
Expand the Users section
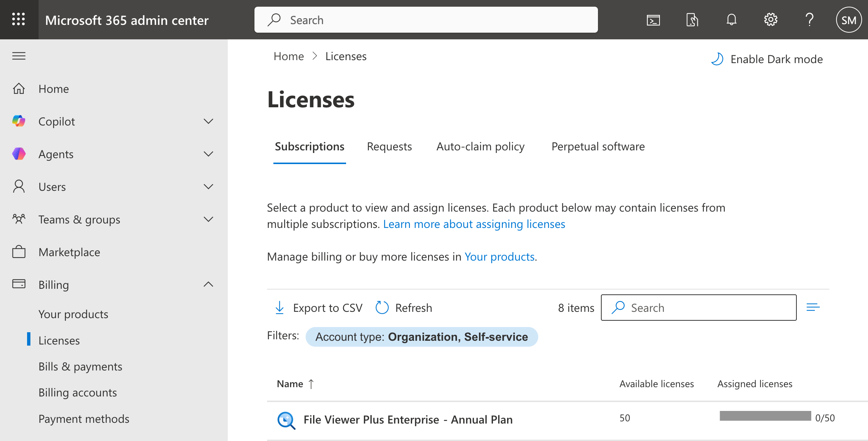[x=209, y=187]
